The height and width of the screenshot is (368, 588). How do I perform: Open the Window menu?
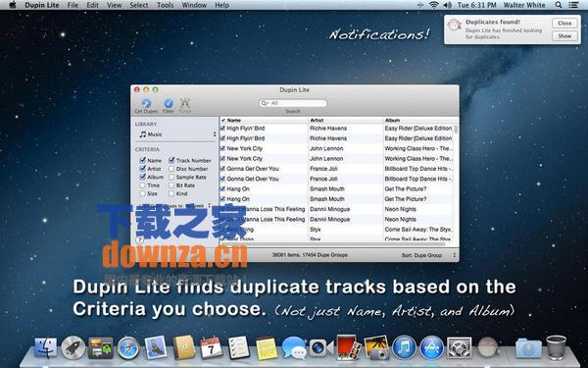coord(194,5)
